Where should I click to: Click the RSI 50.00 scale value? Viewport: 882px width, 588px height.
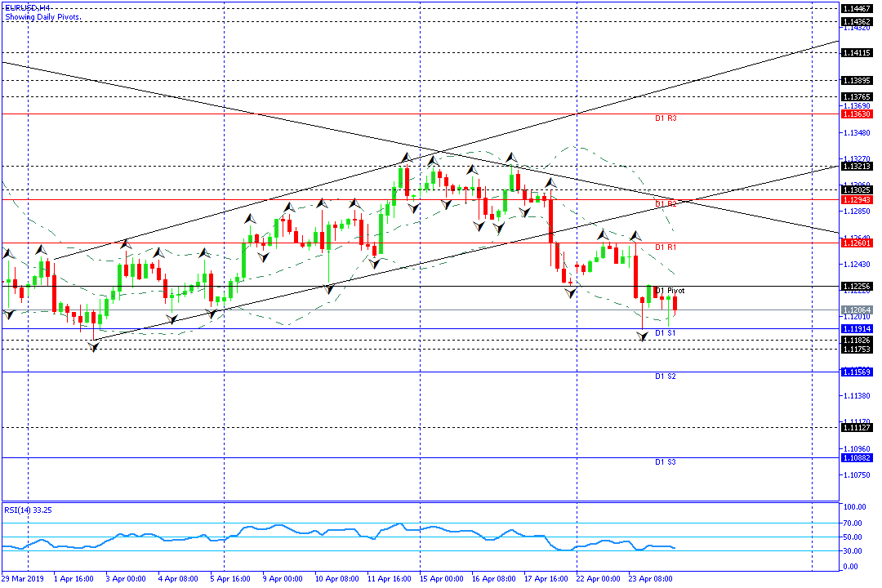coord(853,537)
